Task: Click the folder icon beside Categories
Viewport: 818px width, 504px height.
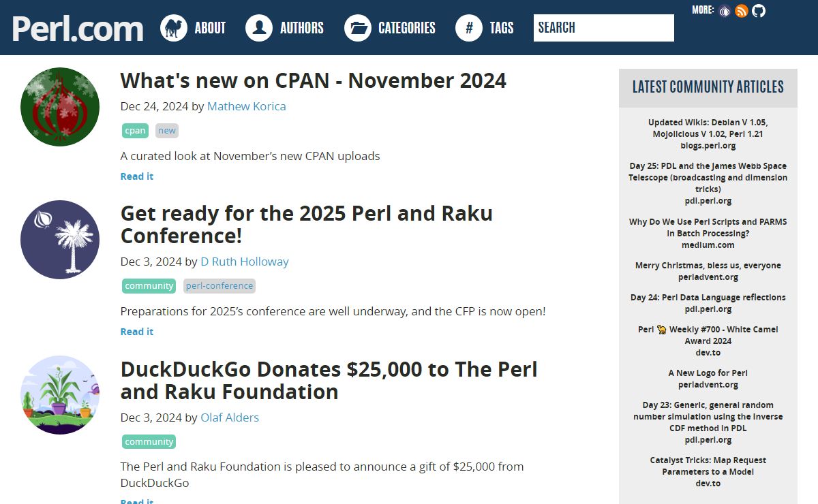Action: [358, 28]
